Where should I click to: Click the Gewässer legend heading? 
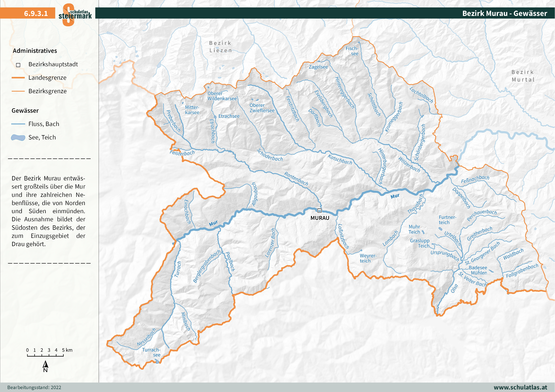click(25, 111)
